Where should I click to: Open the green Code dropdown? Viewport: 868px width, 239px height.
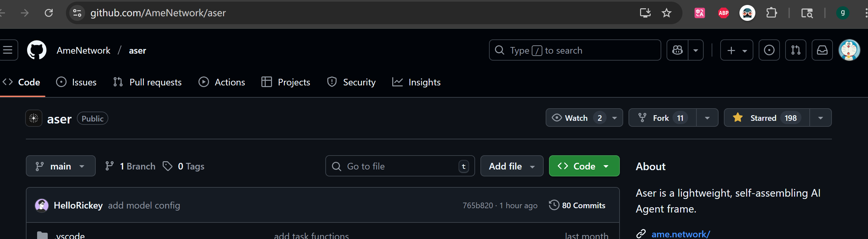pos(584,166)
